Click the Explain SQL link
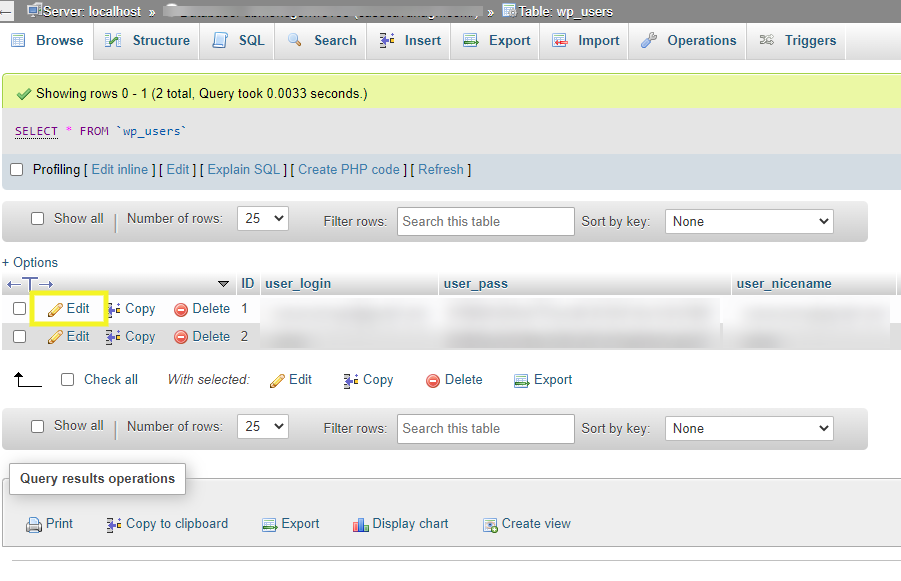The height and width of the screenshot is (581, 901). pyautogui.click(x=244, y=170)
